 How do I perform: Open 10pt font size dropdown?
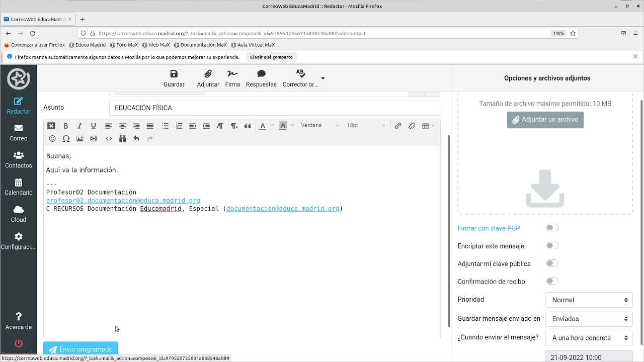point(366,125)
